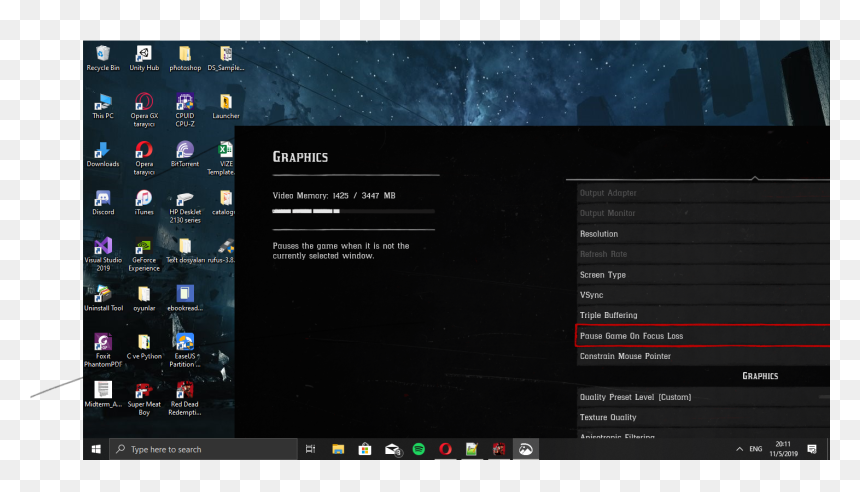The height and width of the screenshot is (492, 860).
Task: Switch the ENG input language
Action: coord(756,449)
